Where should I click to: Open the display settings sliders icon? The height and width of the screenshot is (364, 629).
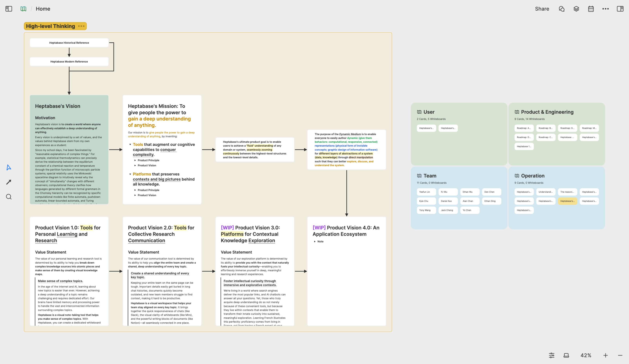(x=552, y=355)
